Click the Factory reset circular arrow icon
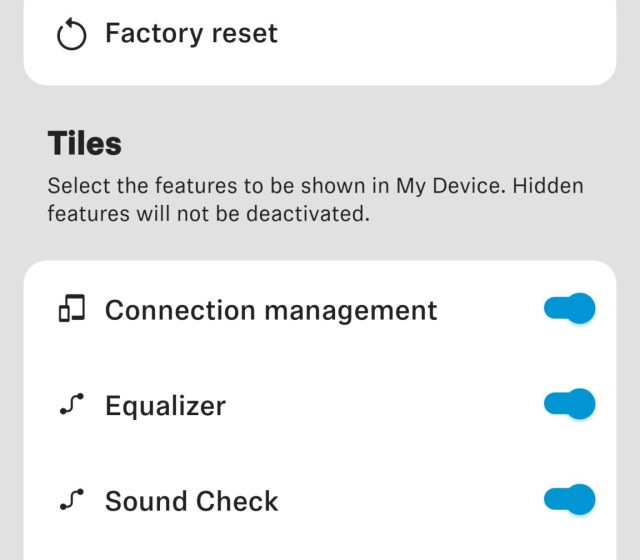 72,35
